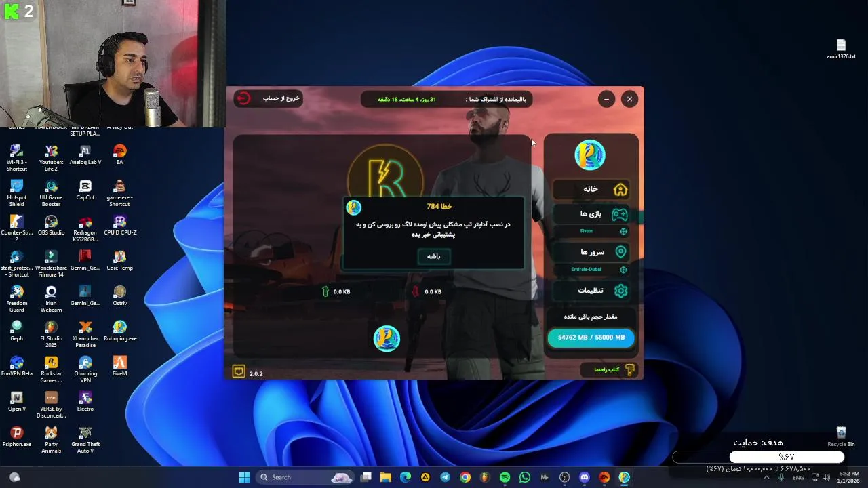Open Obooring VPN desktop icon
This screenshot has height=488, width=868.
pyautogui.click(x=85, y=369)
